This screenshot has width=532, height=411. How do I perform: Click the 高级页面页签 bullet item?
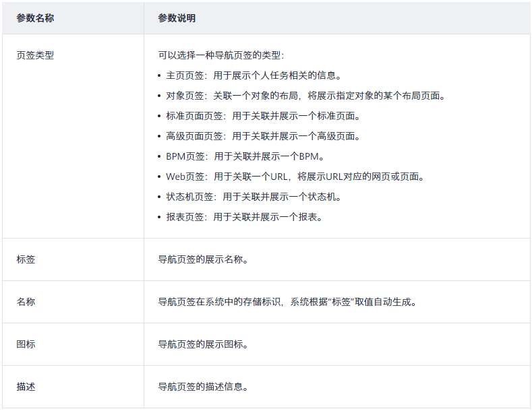(x=263, y=136)
